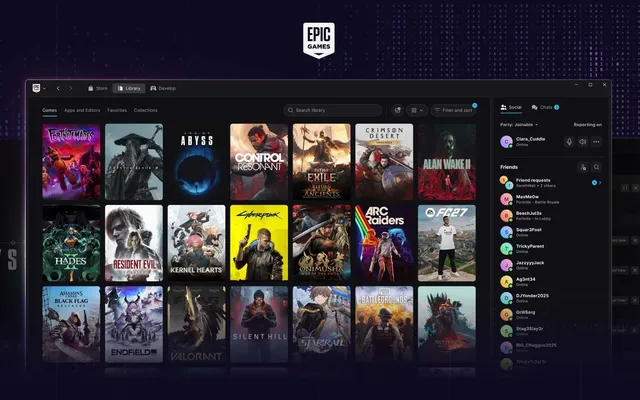Open the three-dot party options menu

(596, 142)
